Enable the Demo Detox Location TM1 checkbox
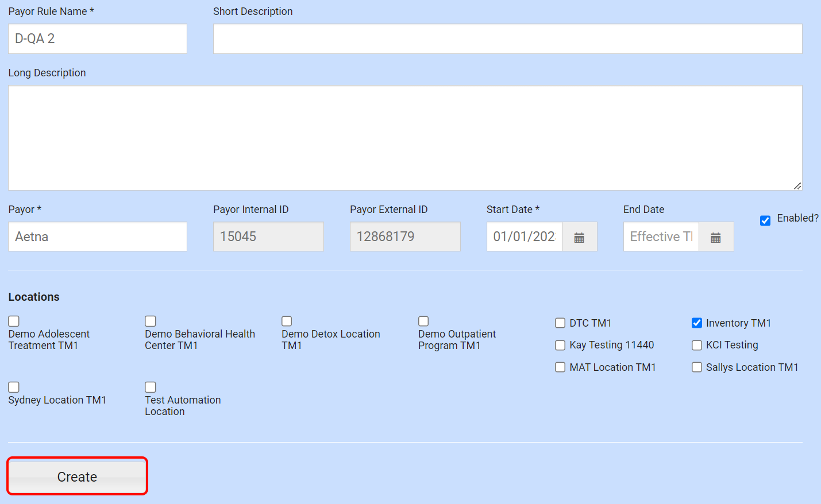The height and width of the screenshot is (504, 821). tap(287, 321)
